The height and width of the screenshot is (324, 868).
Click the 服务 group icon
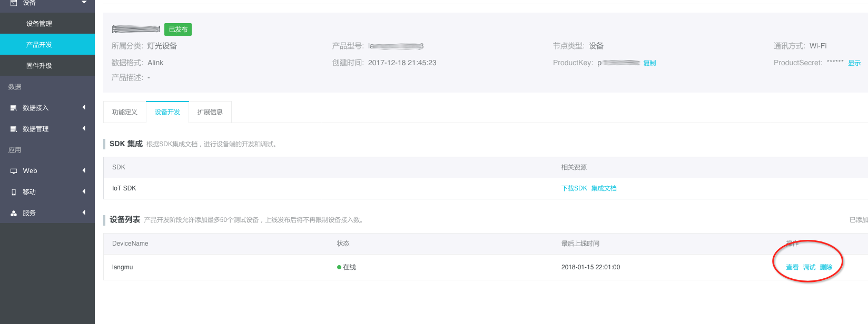coord(14,213)
